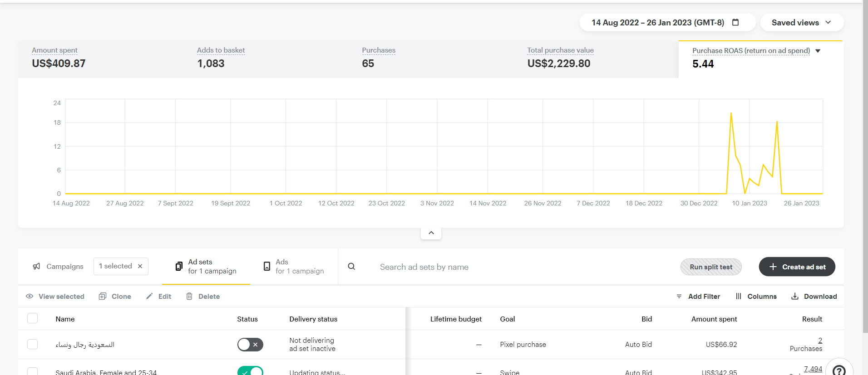Collapse the chart panel with chevron
This screenshot has width=868, height=375.
point(431,233)
